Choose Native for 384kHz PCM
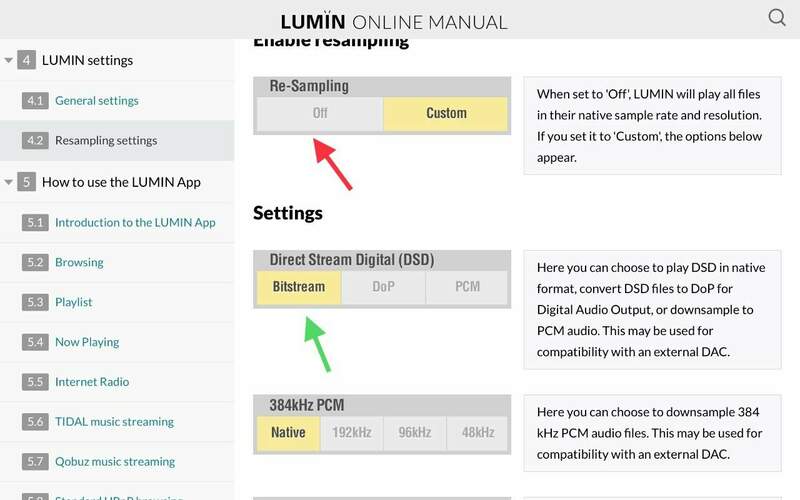This screenshot has width=800, height=500. (x=288, y=433)
